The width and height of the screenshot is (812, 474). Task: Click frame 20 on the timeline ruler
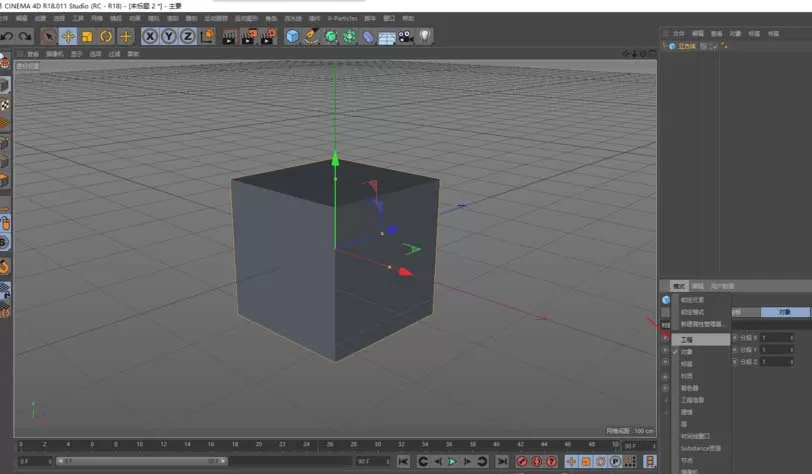[x=258, y=444]
